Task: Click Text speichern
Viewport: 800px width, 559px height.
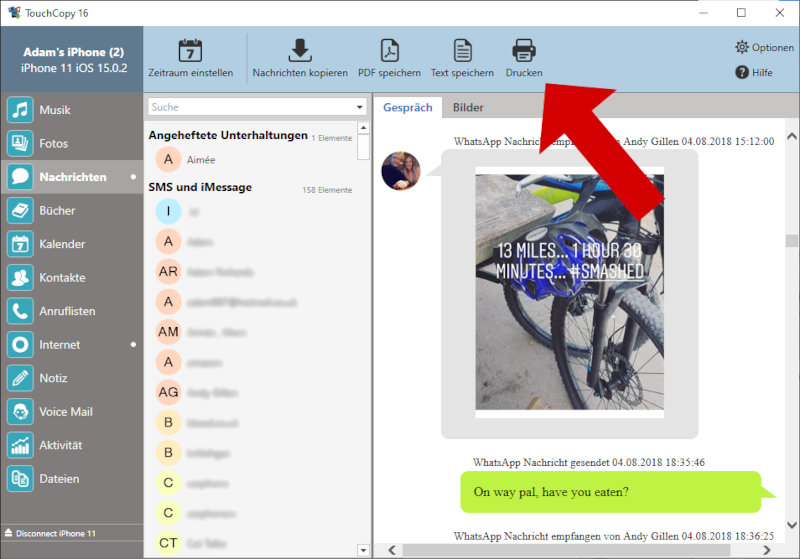Action: (x=462, y=58)
